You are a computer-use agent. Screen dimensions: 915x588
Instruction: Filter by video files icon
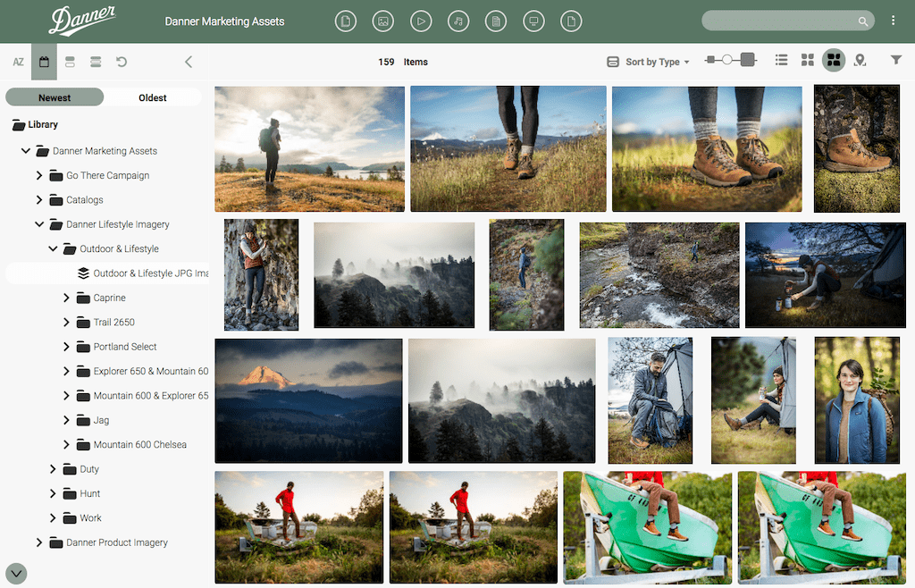pyautogui.click(x=421, y=21)
